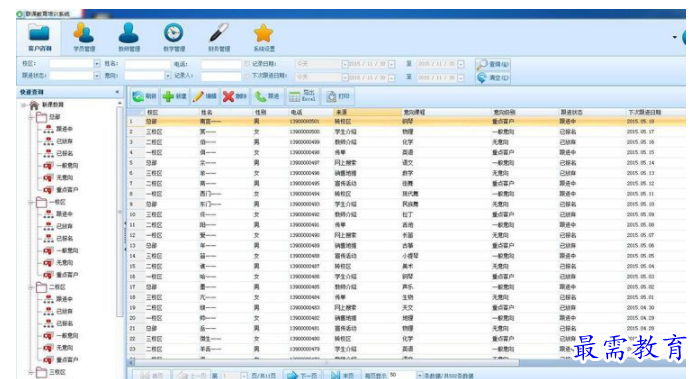Click the phone 跟进 button
Image resolution: width=695 pixels, height=379 pixels.
click(267, 96)
